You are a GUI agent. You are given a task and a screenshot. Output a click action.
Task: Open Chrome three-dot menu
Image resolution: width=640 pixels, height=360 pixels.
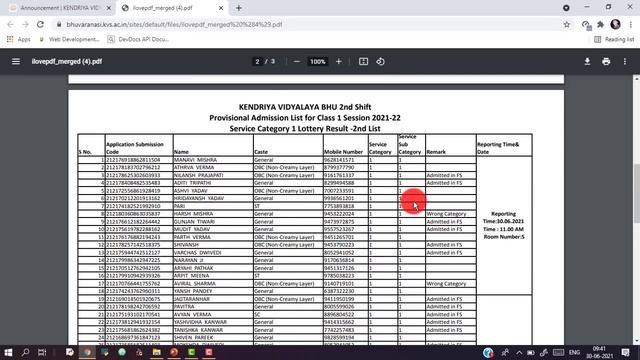point(631,24)
